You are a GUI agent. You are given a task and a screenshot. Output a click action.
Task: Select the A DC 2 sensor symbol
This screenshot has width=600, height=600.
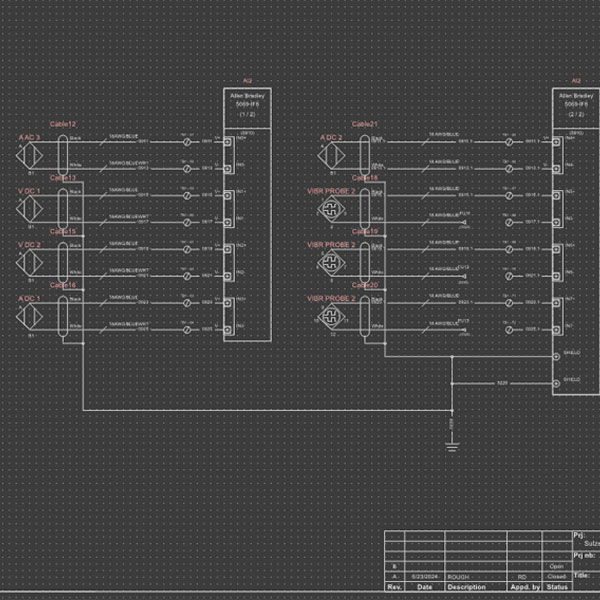click(331, 155)
